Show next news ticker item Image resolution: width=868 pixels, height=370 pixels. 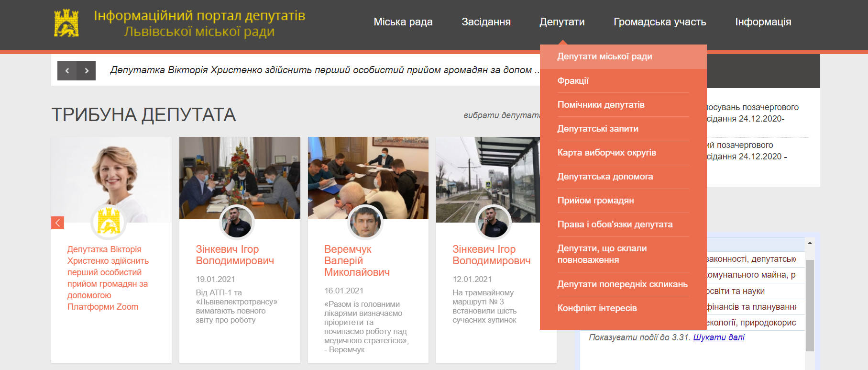tap(87, 70)
